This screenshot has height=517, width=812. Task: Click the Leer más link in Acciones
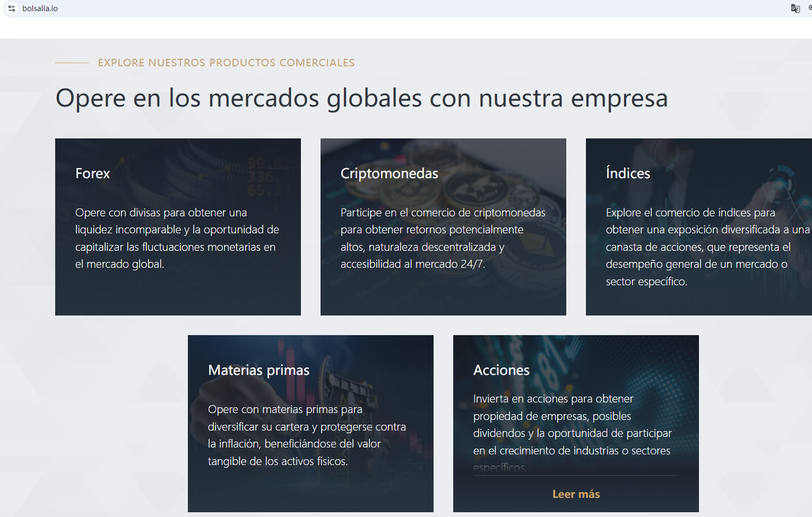[576, 494]
